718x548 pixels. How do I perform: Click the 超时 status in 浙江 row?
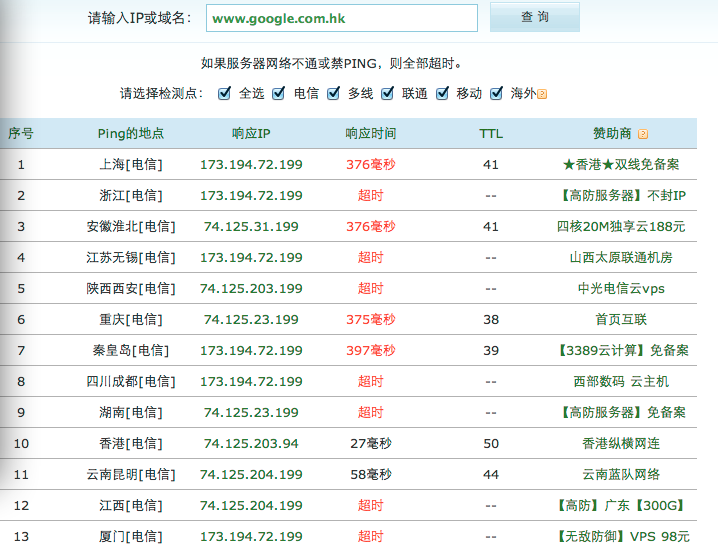tap(370, 195)
